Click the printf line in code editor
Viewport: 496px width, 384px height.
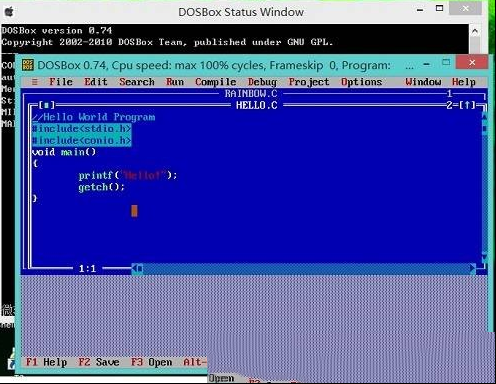pos(128,175)
